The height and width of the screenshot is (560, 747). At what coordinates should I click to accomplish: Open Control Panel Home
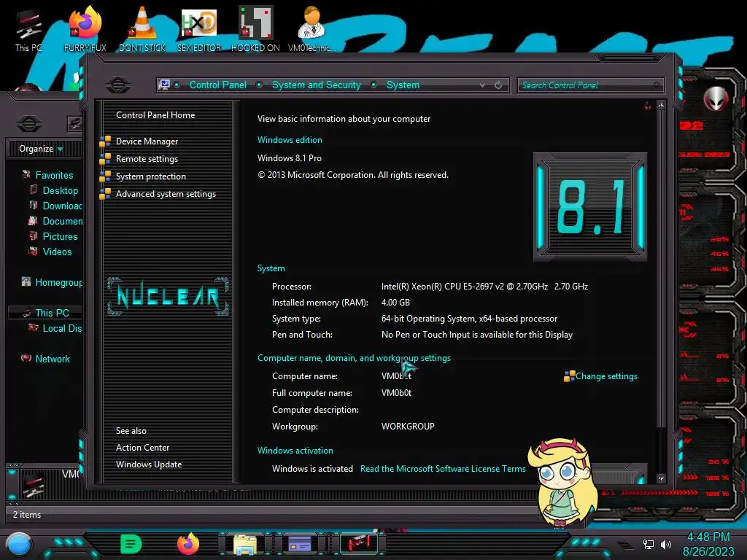(155, 114)
